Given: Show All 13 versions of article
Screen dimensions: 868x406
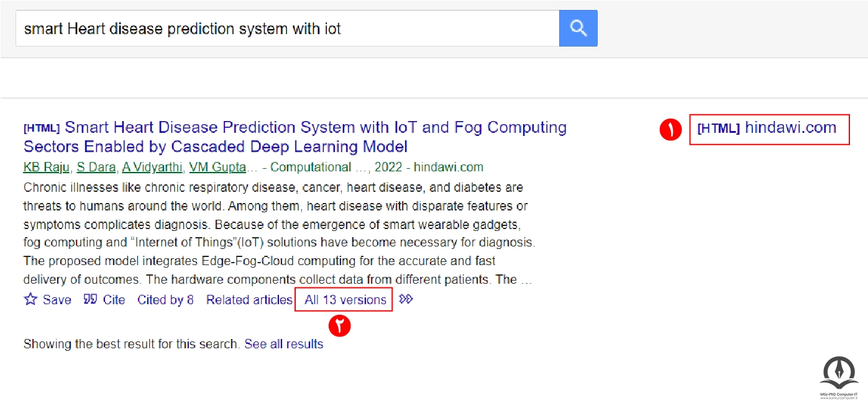Looking at the screenshot, I should click(345, 300).
